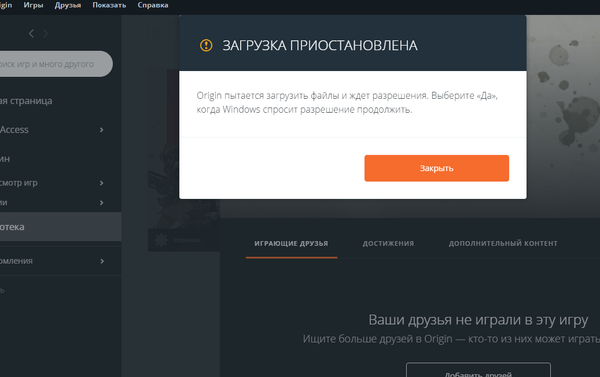Click the warning icon in dialog header

tap(206, 45)
